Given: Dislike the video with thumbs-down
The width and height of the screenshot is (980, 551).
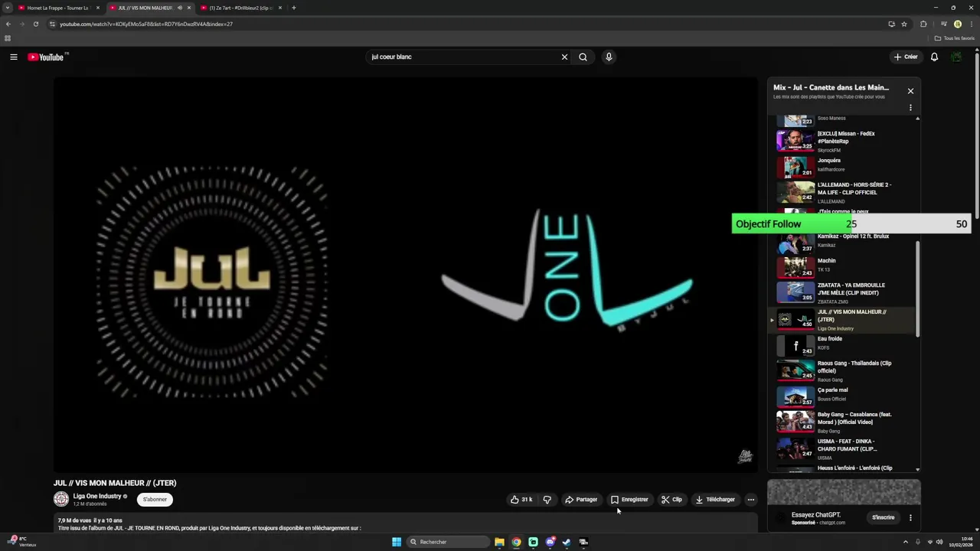Looking at the screenshot, I should coord(547,500).
